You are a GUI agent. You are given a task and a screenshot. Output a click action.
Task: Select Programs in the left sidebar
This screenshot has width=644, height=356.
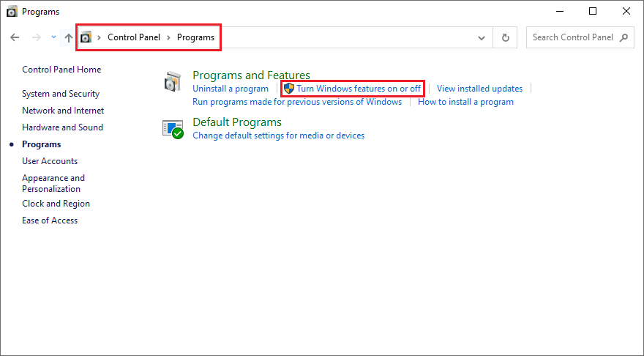[42, 144]
